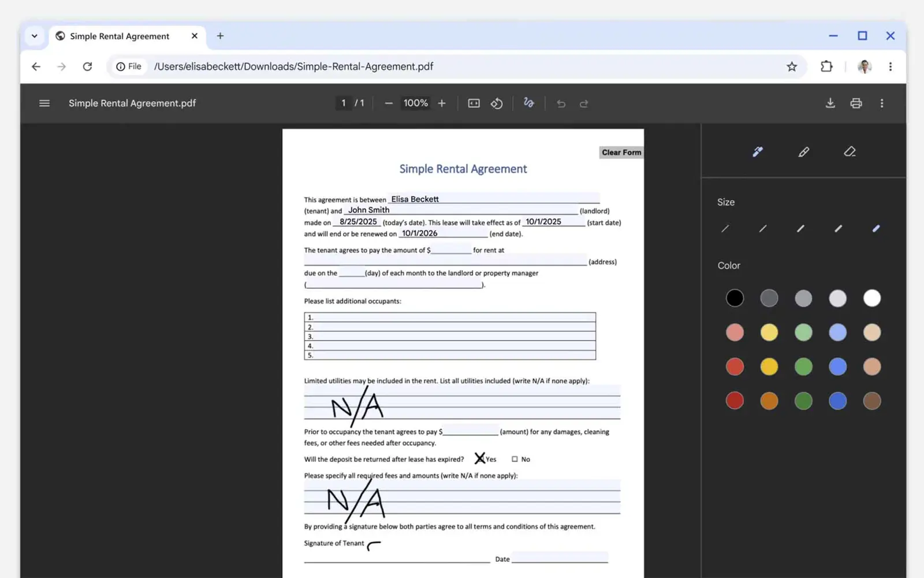The image size is (924, 578).
Task: Click the damages deposit amount field
Action: click(x=470, y=431)
